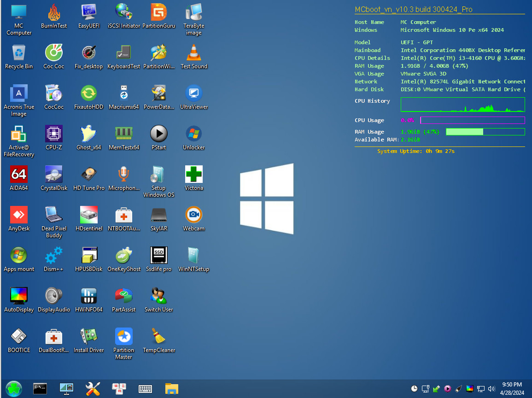The image size is (532, 398).
Task: Open the monitor chart taskbar icon
Action: pos(66,389)
